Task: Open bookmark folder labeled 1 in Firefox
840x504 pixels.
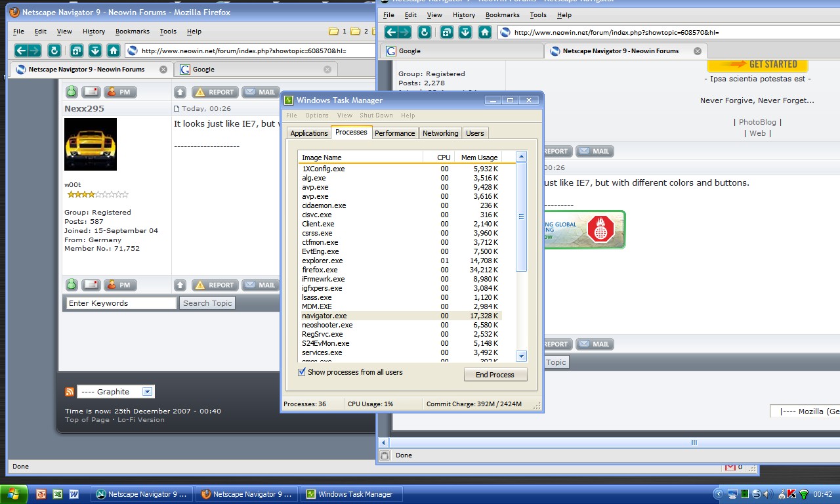Action: coord(337,31)
